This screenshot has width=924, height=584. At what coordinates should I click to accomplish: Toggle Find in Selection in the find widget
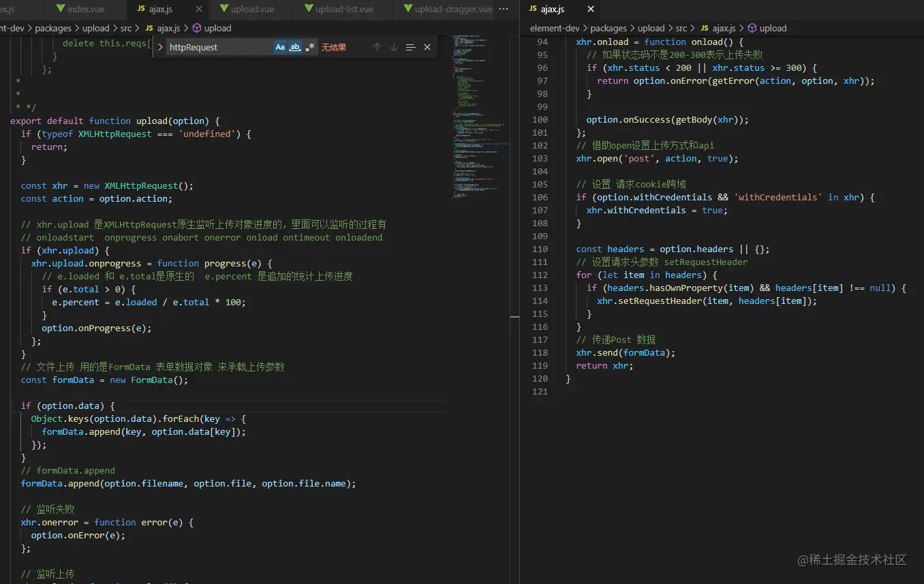coord(410,47)
